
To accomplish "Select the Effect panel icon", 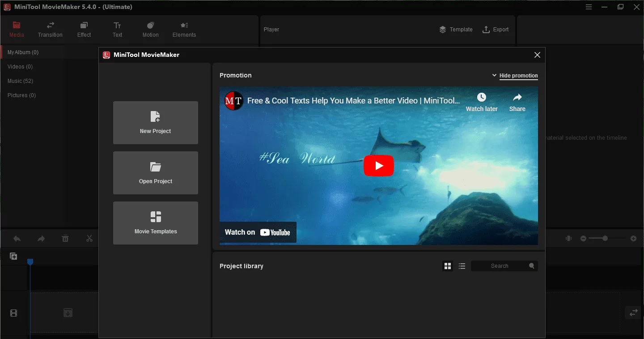I will point(84,29).
